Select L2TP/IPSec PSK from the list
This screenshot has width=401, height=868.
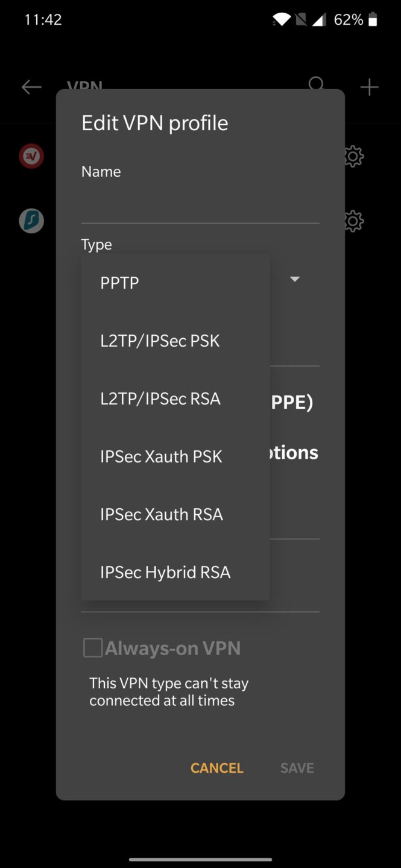coord(159,340)
